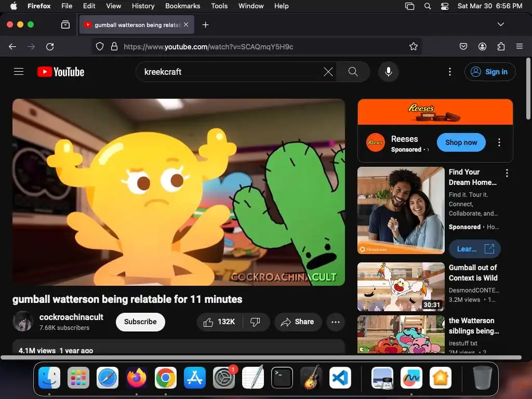The height and width of the screenshot is (399, 532).
Task: Reload the current YouTube page
Action: coord(50,46)
